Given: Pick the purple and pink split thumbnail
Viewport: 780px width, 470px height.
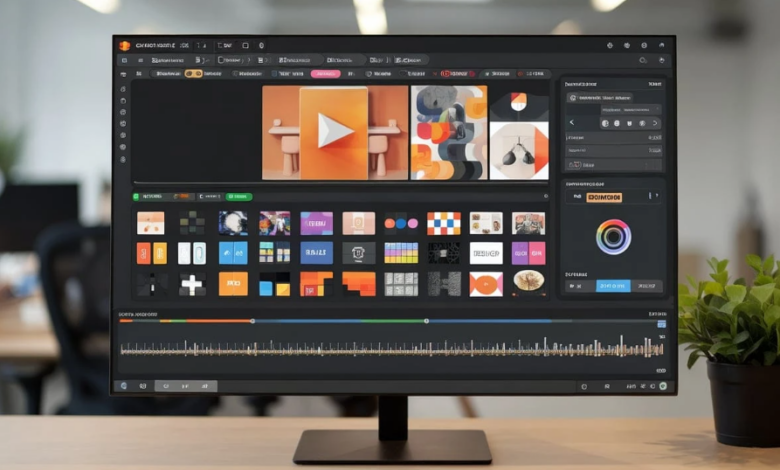Looking at the screenshot, I should pyautogui.click(x=528, y=253).
